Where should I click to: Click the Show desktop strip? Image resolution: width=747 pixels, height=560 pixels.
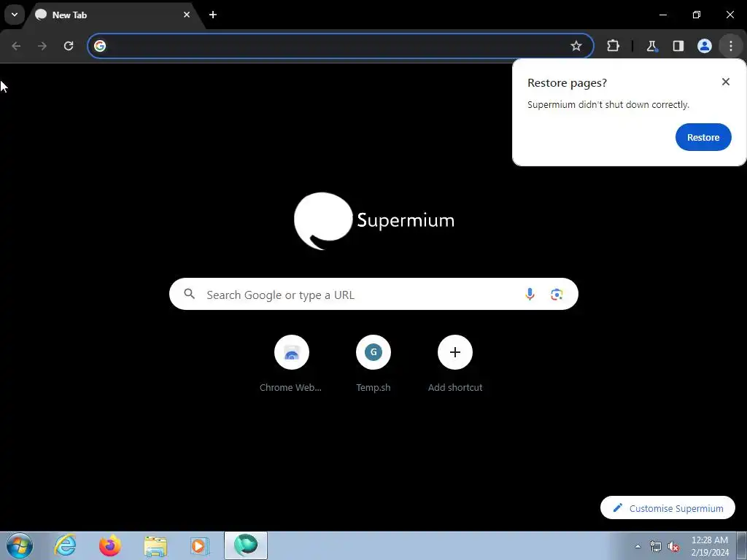tap(742, 545)
